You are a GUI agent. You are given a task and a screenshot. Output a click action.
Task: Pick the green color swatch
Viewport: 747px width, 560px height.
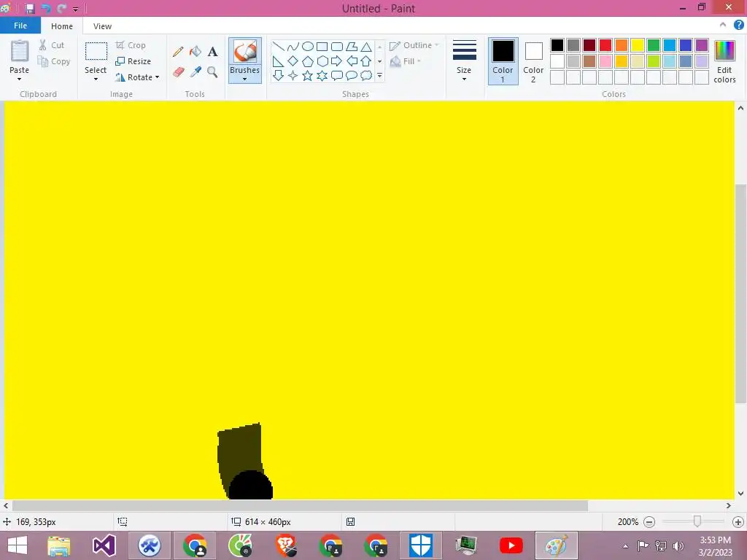point(654,45)
